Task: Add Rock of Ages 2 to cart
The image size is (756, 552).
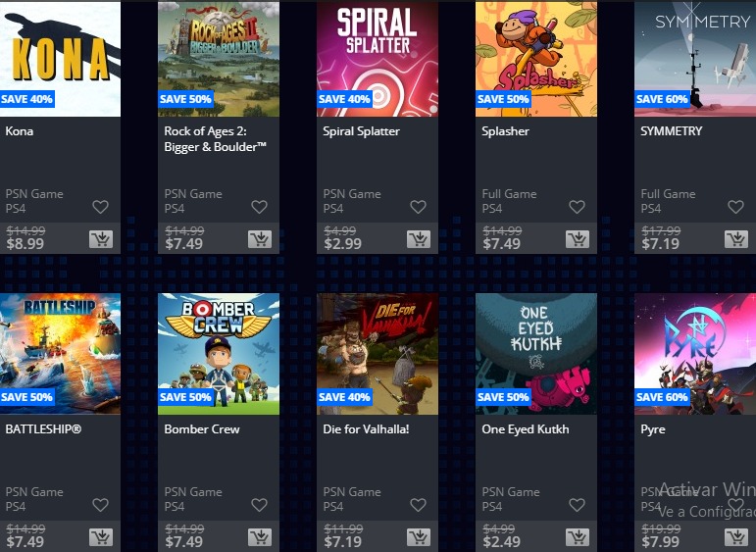Action: point(260,239)
